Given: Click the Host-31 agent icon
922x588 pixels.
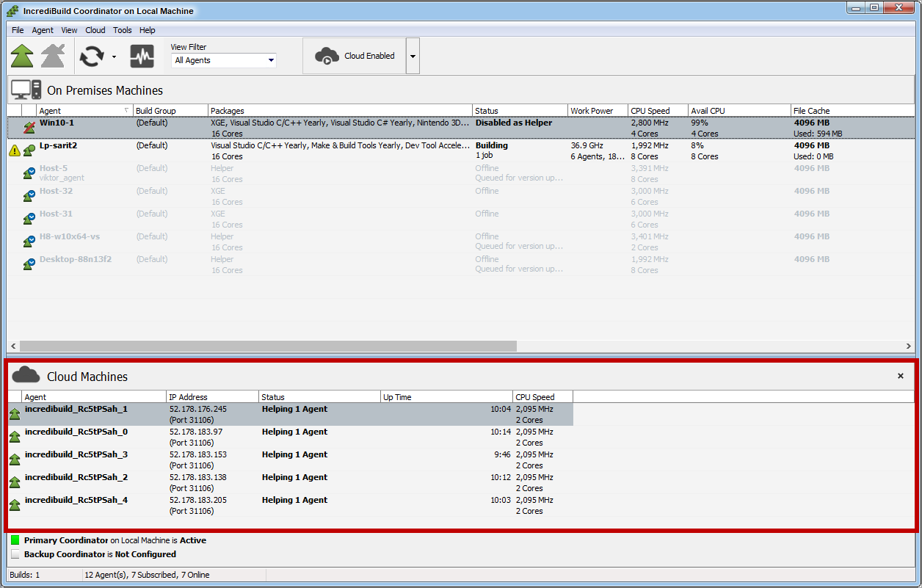Looking at the screenshot, I should pos(29,219).
